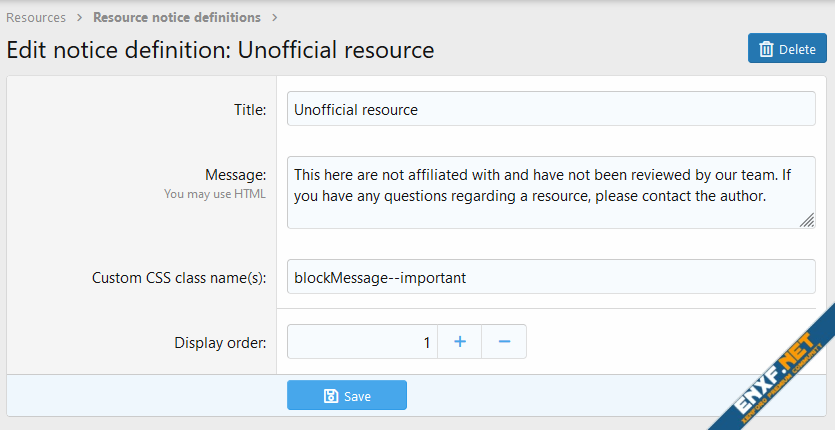835x430 pixels.
Task: Go to the Resources breadcrumb
Action: click(36, 17)
